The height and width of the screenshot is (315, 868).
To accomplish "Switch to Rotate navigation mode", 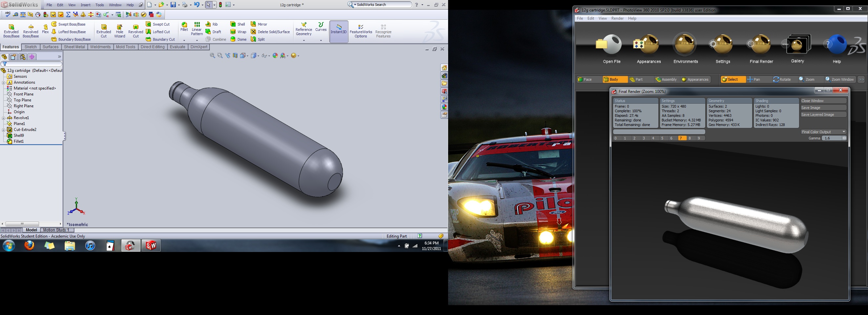I will coord(782,79).
